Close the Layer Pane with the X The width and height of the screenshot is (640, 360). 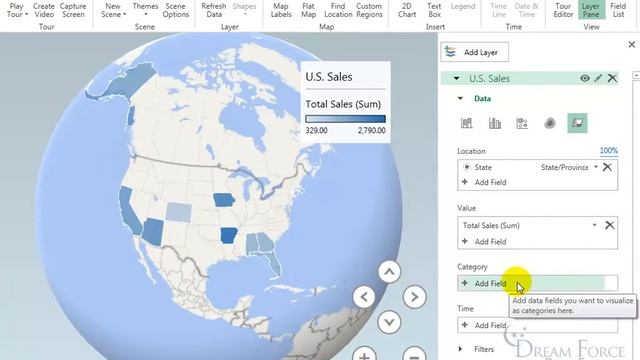click(631, 44)
